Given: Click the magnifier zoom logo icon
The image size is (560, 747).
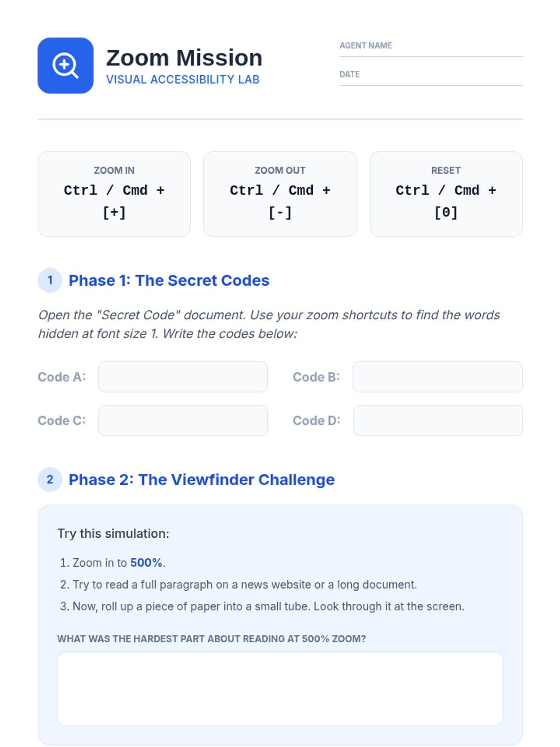Looking at the screenshot, I should [x=65, y=65].
